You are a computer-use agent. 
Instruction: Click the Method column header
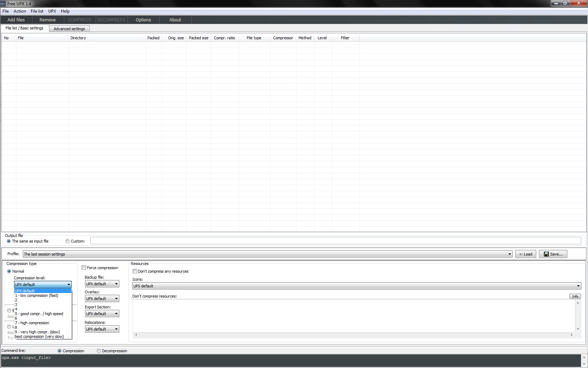pyautogui.click(x=305, y=38)
